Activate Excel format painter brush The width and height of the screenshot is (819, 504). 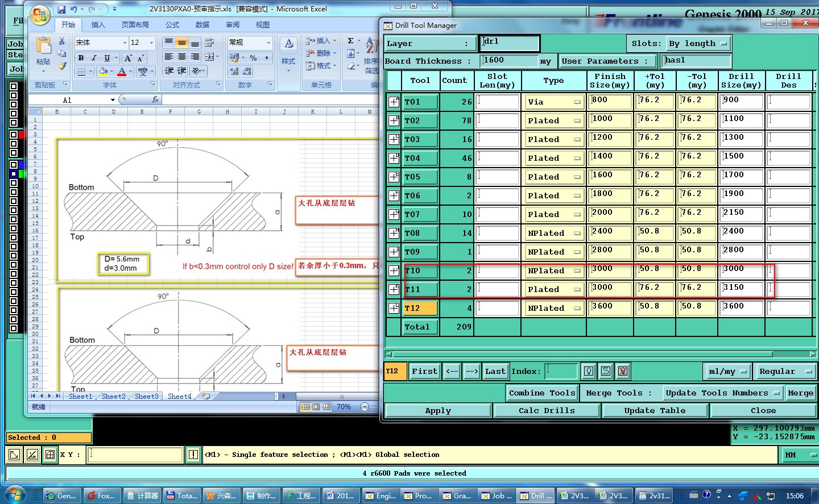coord(61,66)
